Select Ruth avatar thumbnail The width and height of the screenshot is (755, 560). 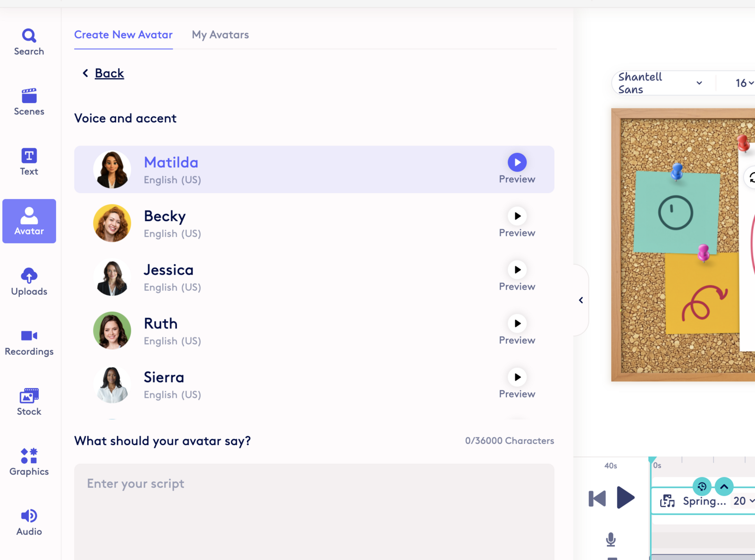112,331
